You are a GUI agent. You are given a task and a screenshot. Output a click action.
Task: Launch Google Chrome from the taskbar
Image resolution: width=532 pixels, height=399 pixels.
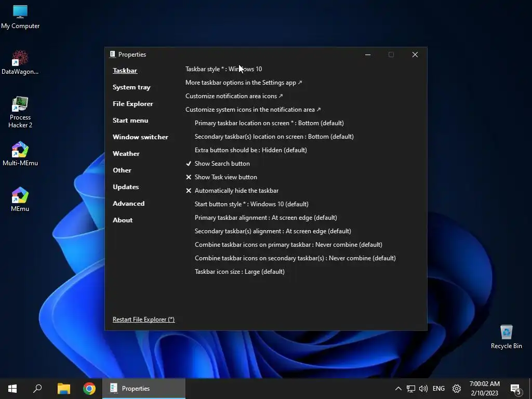[x=89, y=389]
